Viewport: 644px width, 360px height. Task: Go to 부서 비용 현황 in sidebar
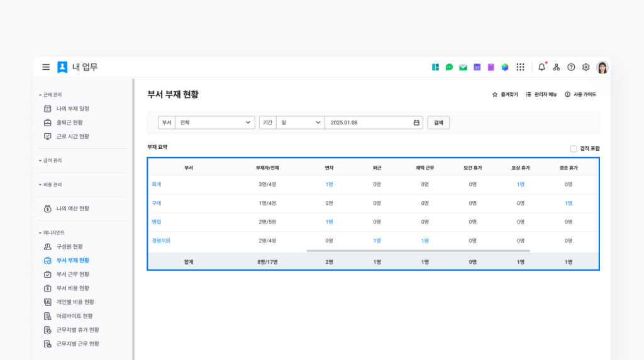coord(73,288)
